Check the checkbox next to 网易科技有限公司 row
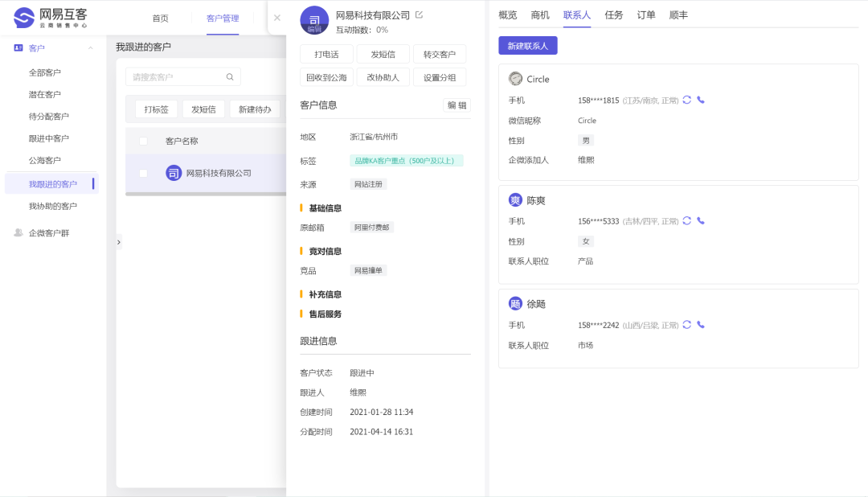Viewport: 868px width, 497px height. (x=141, y=172)
